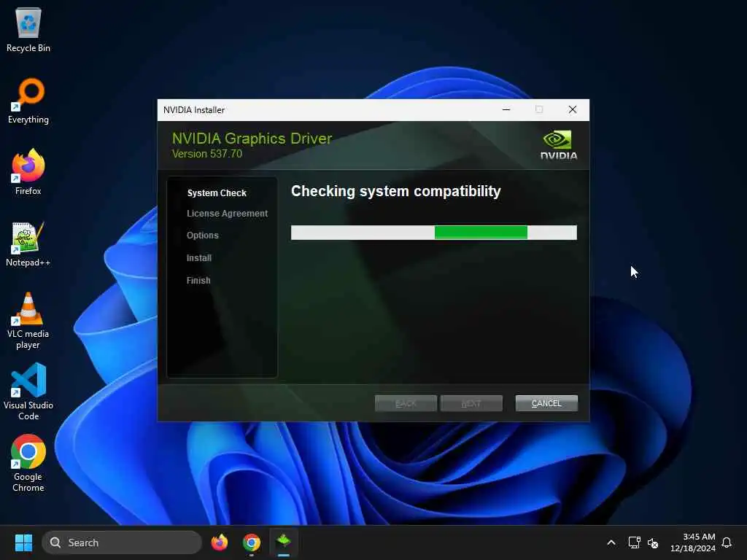Open the Windows Start menu

(23, 542)
